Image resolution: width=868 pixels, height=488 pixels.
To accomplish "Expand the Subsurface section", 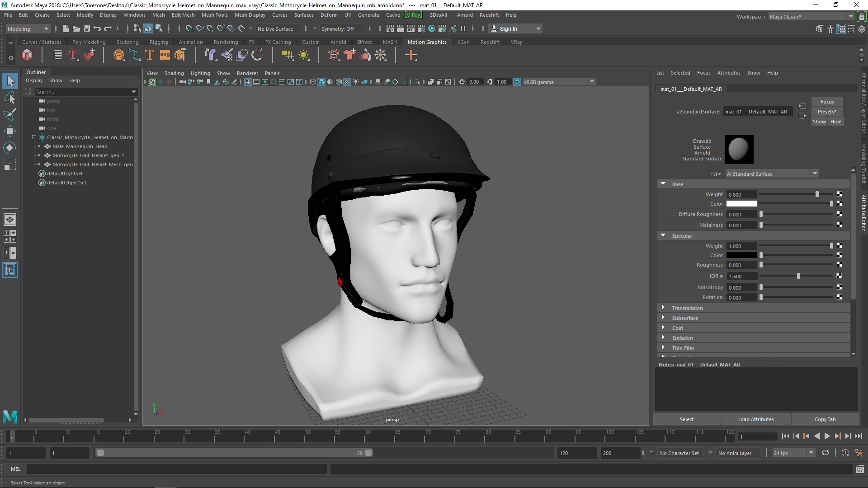I will (663, 318).
